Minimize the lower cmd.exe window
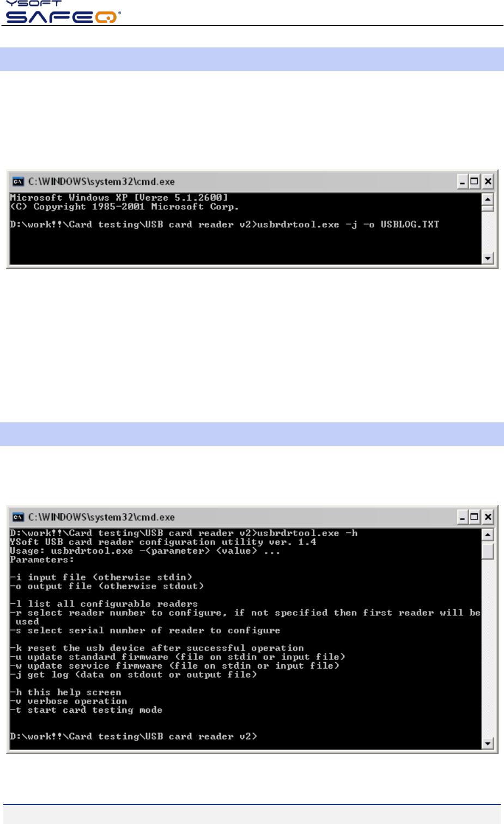The height and width of the screenshot is (824, 504). pyautogui.click(x=463, y=517)
